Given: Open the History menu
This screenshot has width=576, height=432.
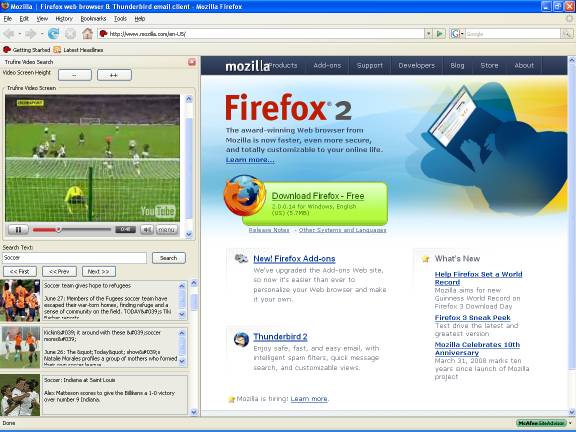Looking at the screenshot, I should click(x=64, y=18).
